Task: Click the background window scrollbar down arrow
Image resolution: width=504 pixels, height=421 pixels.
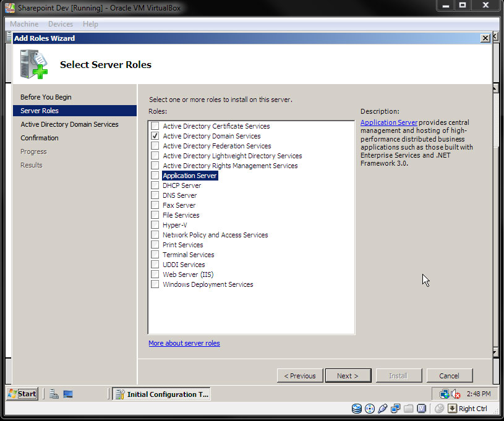Action: [495, 352]
